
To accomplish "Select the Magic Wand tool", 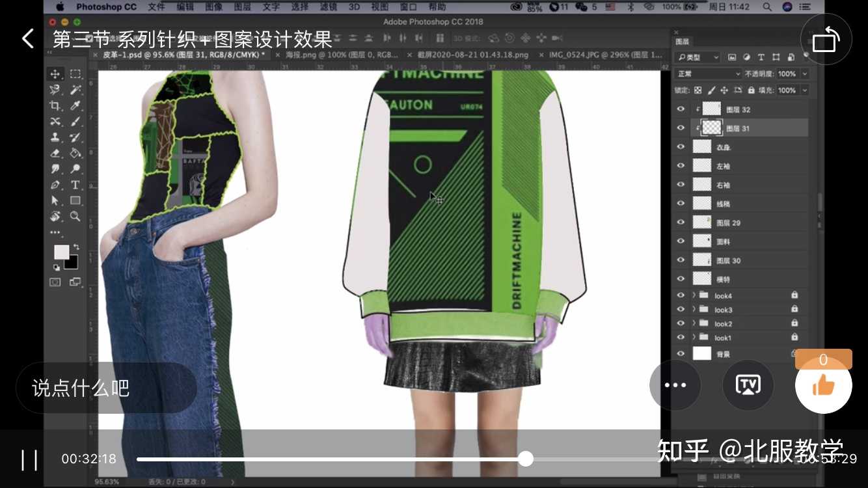I will click(75, 90).
